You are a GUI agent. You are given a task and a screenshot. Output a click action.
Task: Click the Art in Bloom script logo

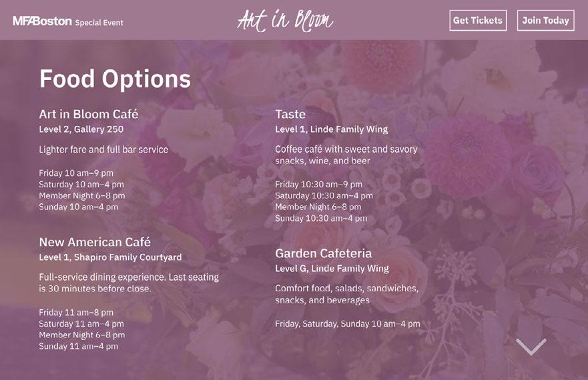[286, 20]
